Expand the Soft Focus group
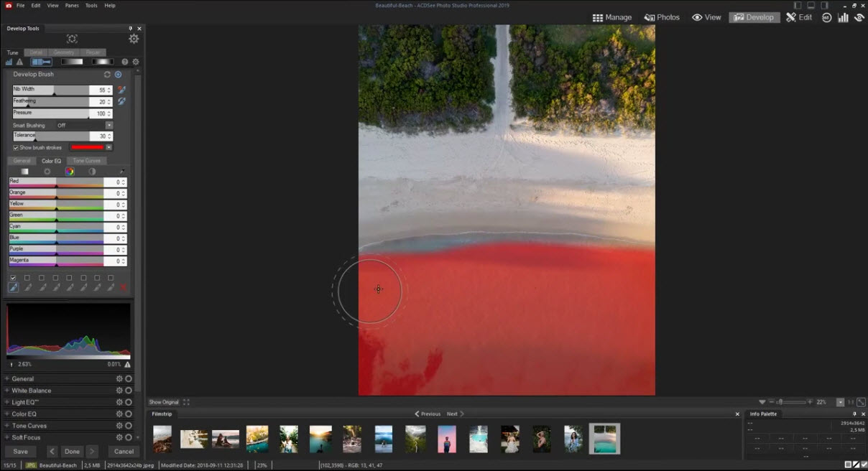868x471 pixels. click(x=7, y=437)
